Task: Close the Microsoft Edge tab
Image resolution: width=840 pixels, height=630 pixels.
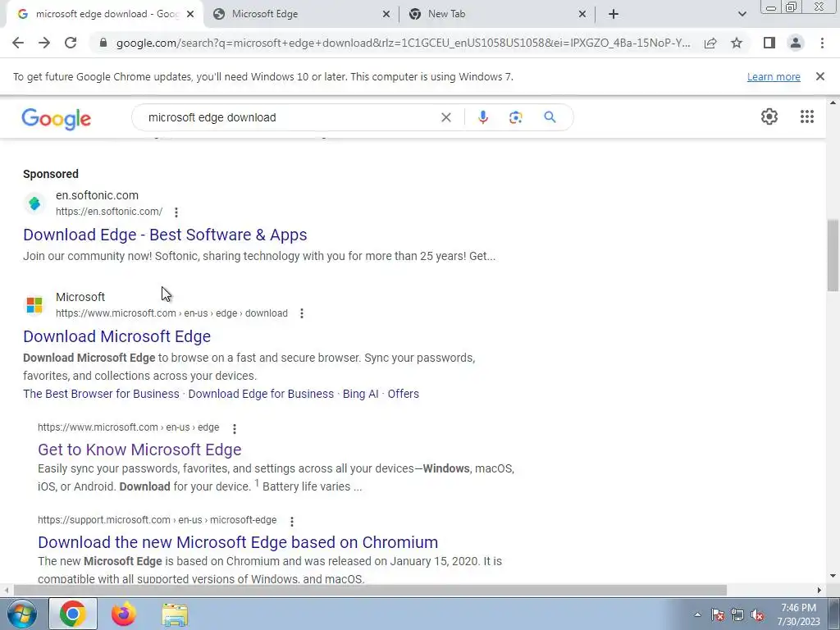Action: coord(386,15)
